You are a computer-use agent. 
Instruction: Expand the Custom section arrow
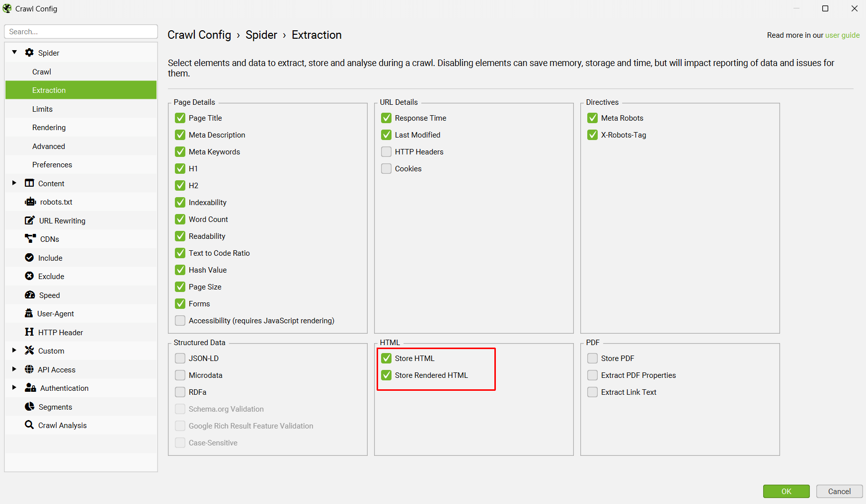pos(14,351)
